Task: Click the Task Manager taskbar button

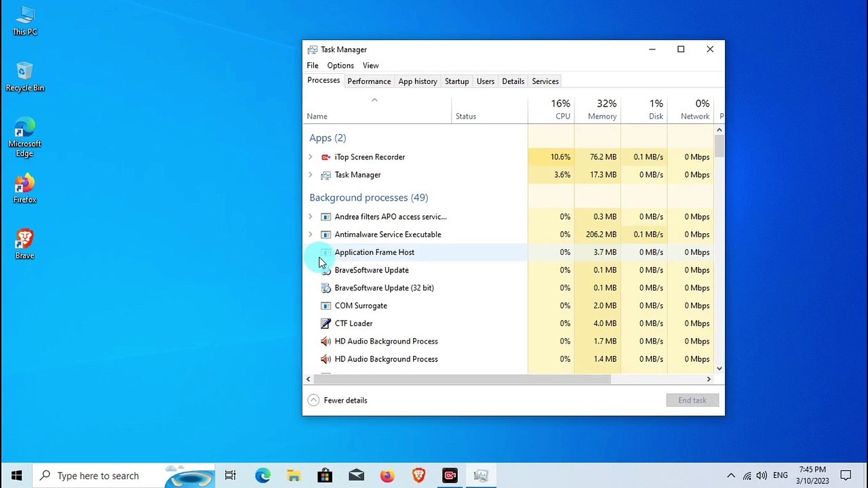Action: (x=481, y=476)
